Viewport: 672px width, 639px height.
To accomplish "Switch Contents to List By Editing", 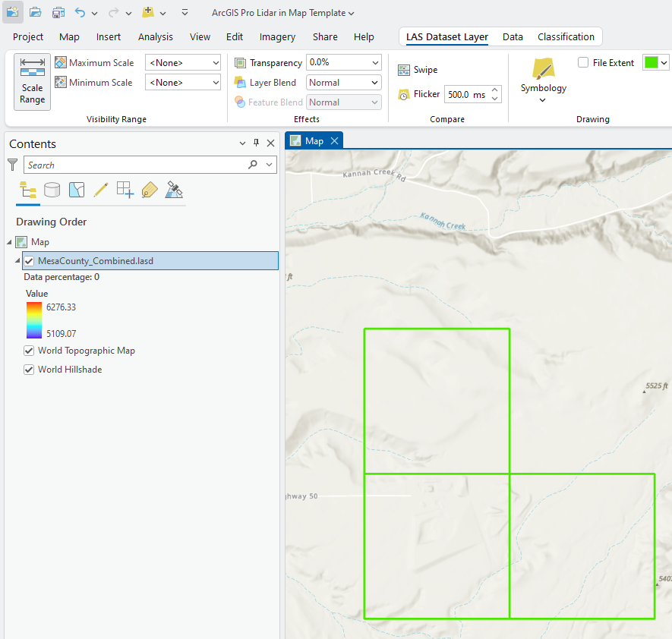I will 101,190.
